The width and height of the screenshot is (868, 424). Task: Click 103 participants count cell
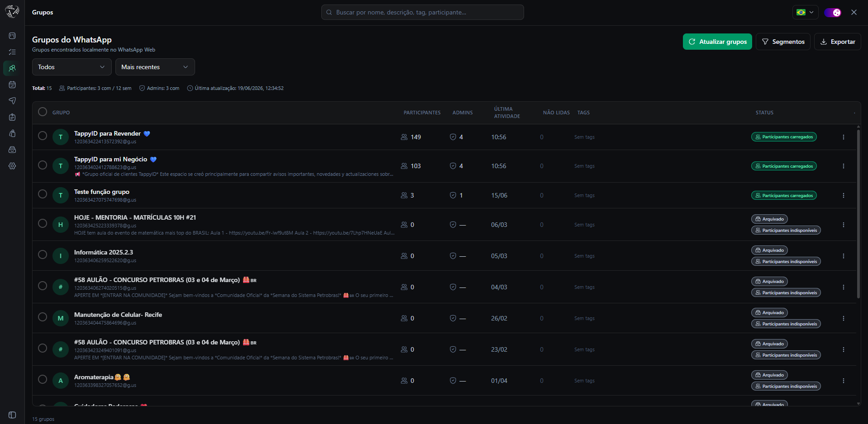pos(411,166)
